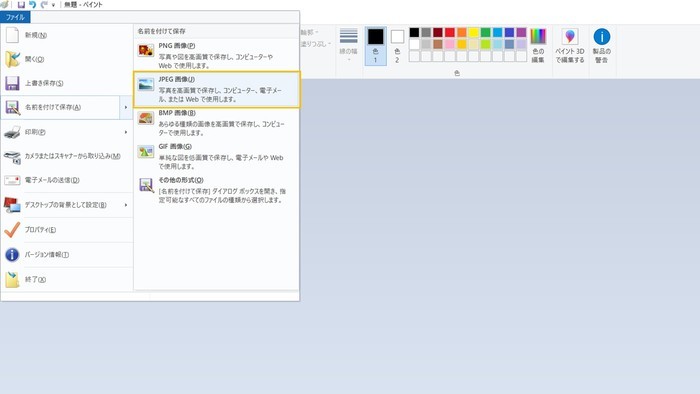The width and height of the screenshot is (700, 394).
Task: Pick the purple swatch in the top row
Action: tap(521, 32)
